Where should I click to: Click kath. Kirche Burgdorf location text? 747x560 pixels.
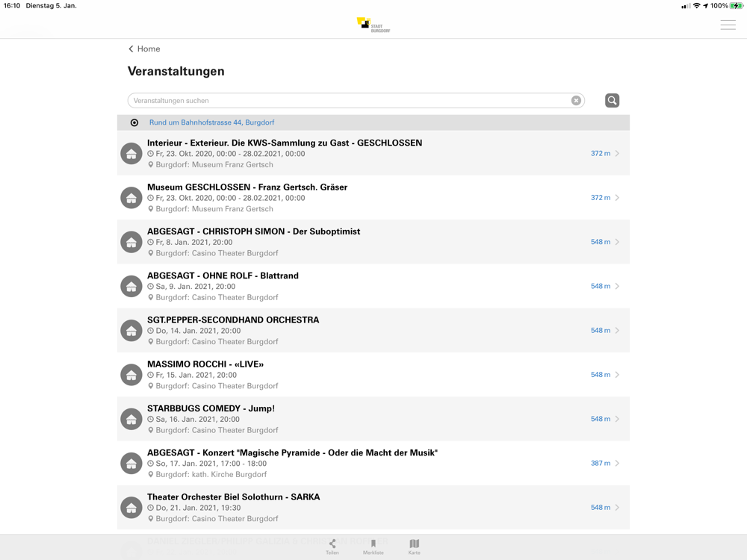(229, 474)
